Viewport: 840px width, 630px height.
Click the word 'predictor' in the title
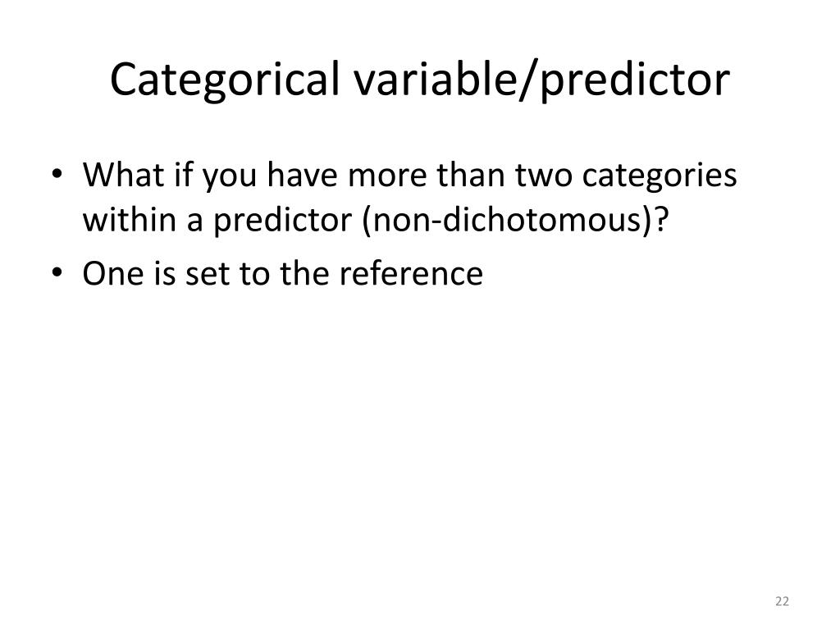click(x=636, y=80)
